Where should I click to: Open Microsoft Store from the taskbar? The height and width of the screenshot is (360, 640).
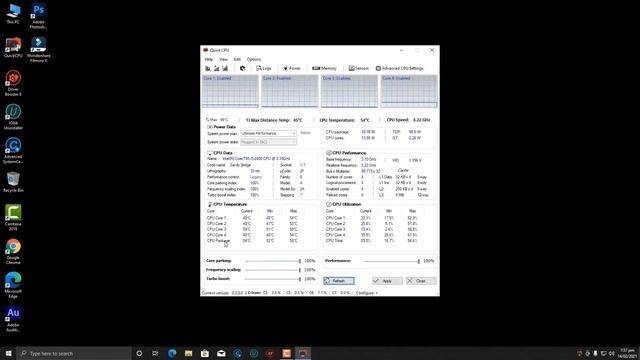pyautogui.click(x=204, y=353)
